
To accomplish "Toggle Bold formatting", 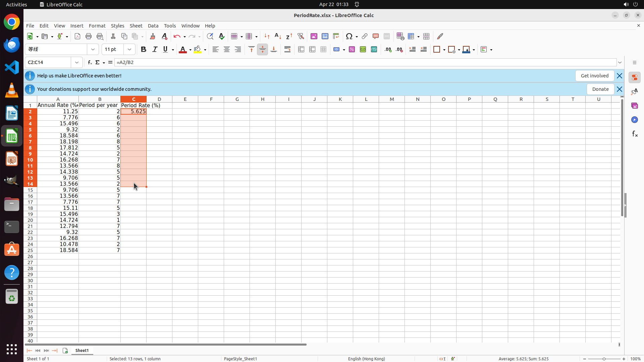I will coord(143,50).
